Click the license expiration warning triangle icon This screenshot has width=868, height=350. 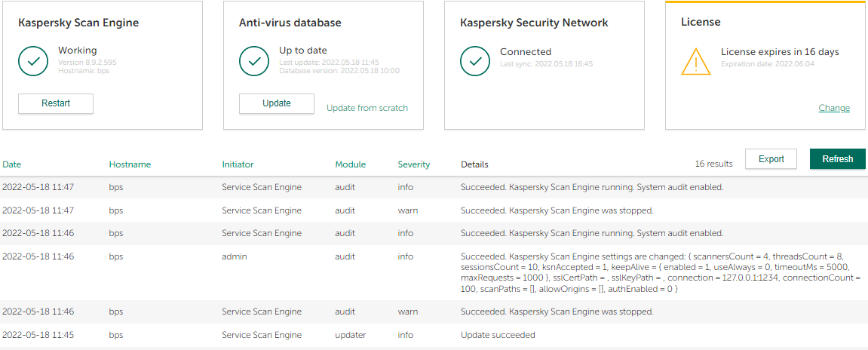point(695,61)
